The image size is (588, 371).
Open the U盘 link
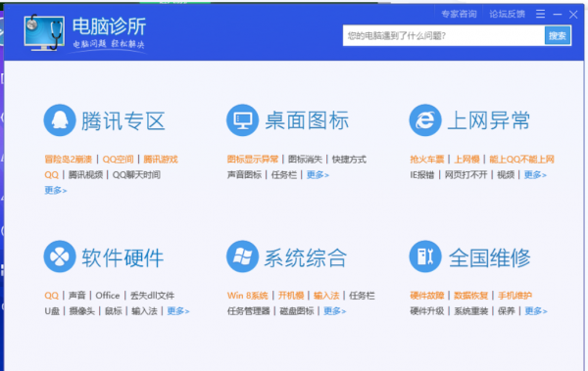coord(52,311)
